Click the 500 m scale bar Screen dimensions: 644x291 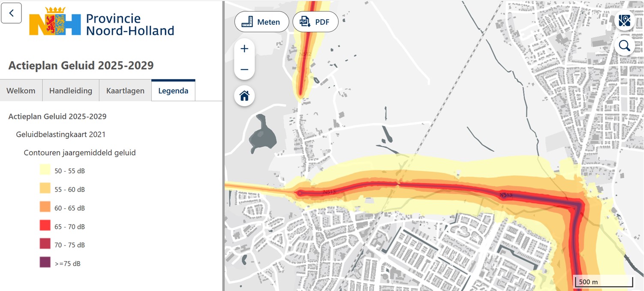click(603, 282)
